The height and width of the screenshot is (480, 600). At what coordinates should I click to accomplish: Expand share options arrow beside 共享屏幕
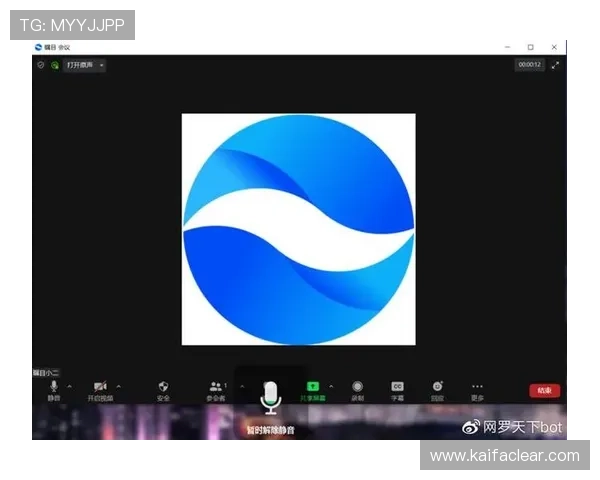point(331,387)
